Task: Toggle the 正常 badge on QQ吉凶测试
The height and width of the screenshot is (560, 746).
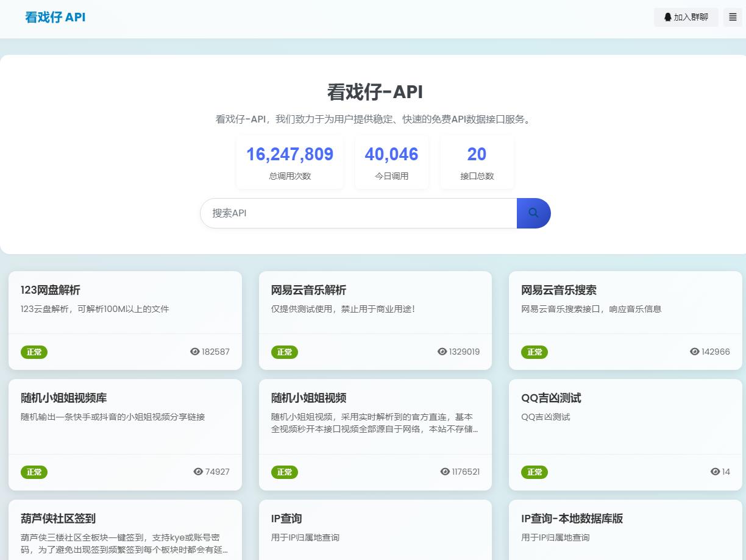Action: tap(535, 472)
